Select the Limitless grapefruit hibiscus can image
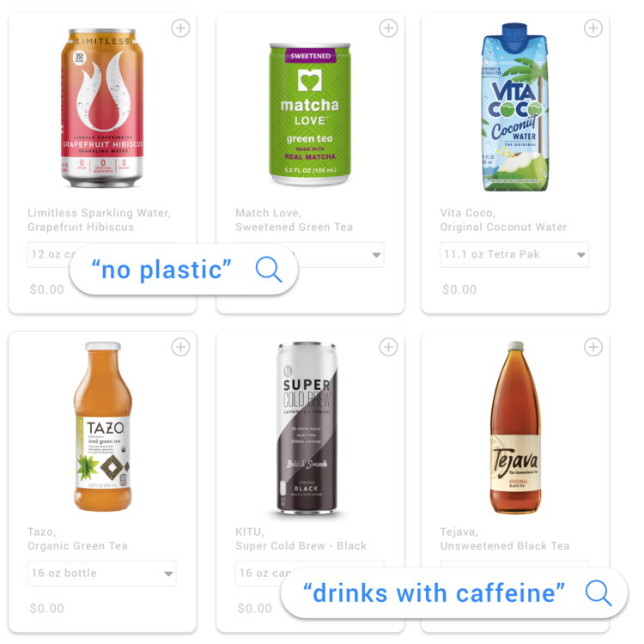 102,108
